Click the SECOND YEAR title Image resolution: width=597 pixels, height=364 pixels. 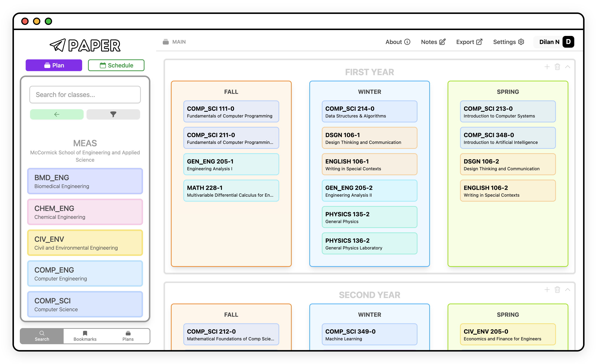369,295
